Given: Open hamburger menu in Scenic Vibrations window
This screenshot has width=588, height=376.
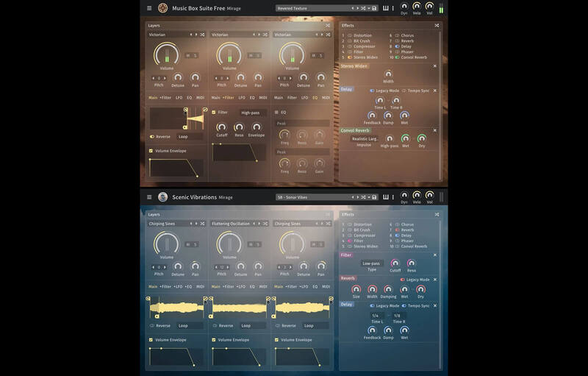Looking at the screenshot, I should [x=149, y=197].
